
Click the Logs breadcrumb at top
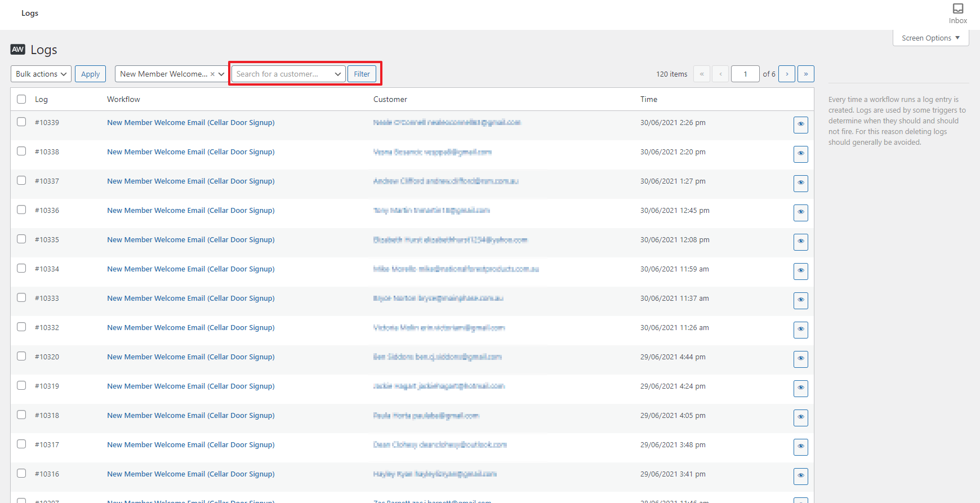point(30,13)
